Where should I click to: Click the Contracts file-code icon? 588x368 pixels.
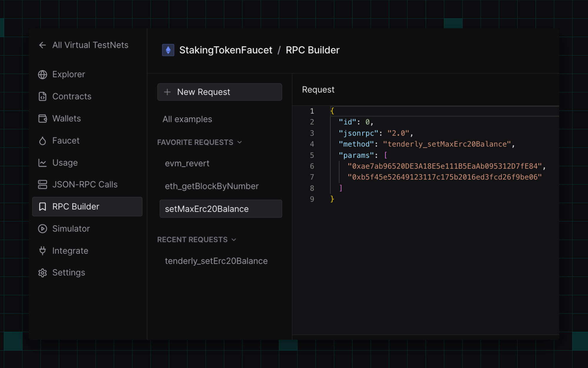coord(43,97)
